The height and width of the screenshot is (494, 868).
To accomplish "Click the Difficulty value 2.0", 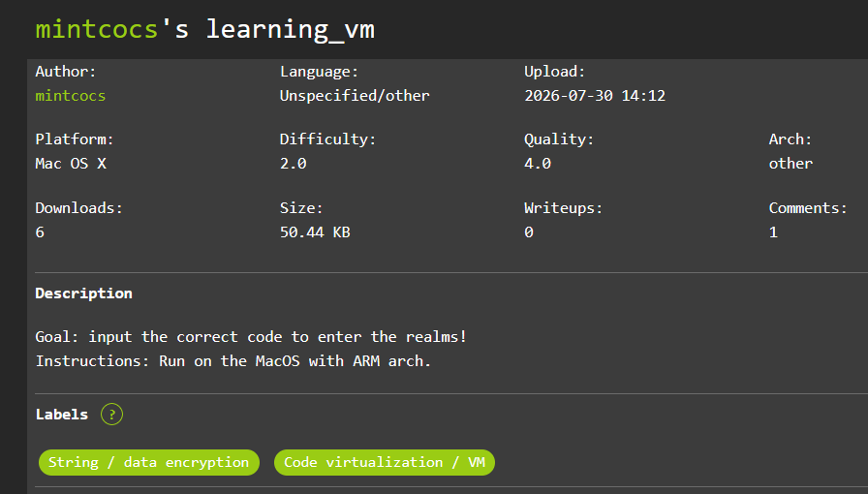I will point(294,164).
